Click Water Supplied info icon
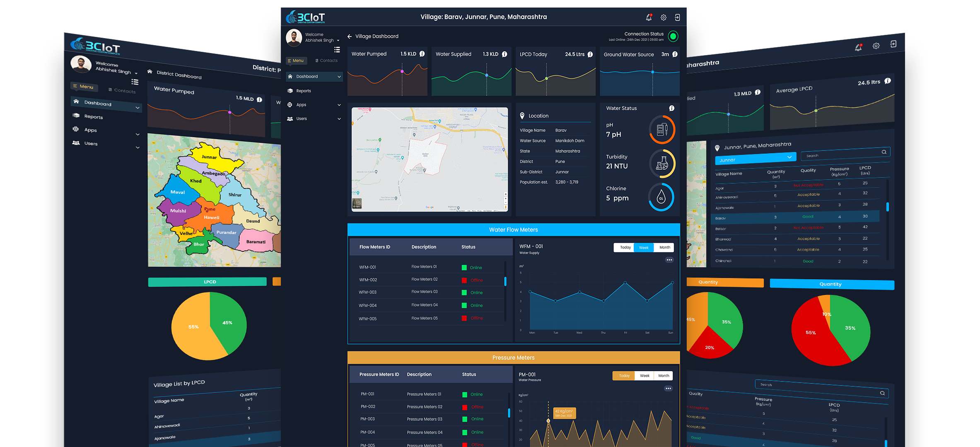This screenshot has width=980, height=447. [x=504, y=54]
